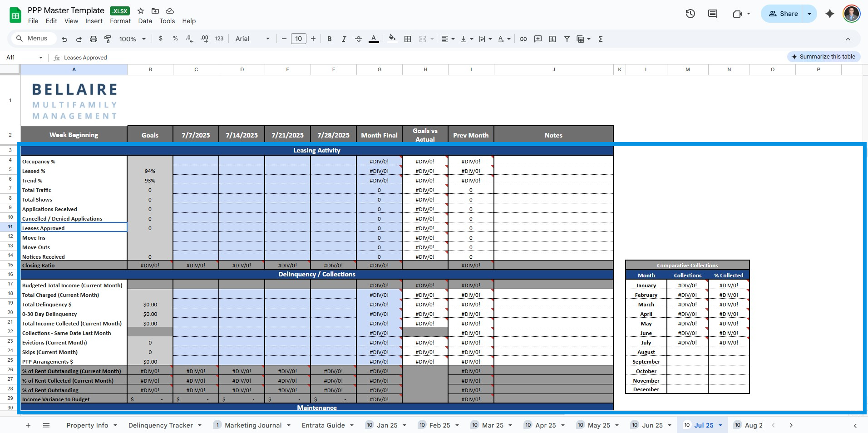Open version history clock icon
This screenshot has width=868, height=433.
click(x=690, y=14)
